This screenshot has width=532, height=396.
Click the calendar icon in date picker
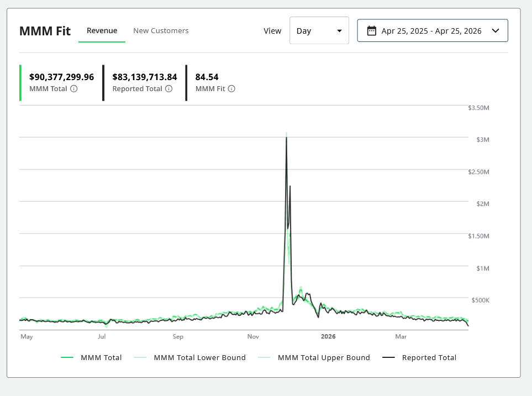tap(372, 31)
